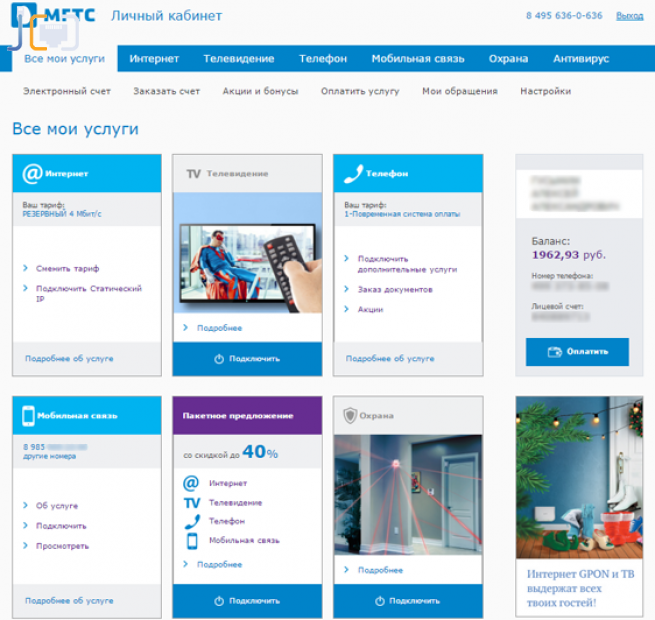The height and width of the screenshot is (620, 655).
Task: Click the TV remote promo image
Action: tap(247, 253)
